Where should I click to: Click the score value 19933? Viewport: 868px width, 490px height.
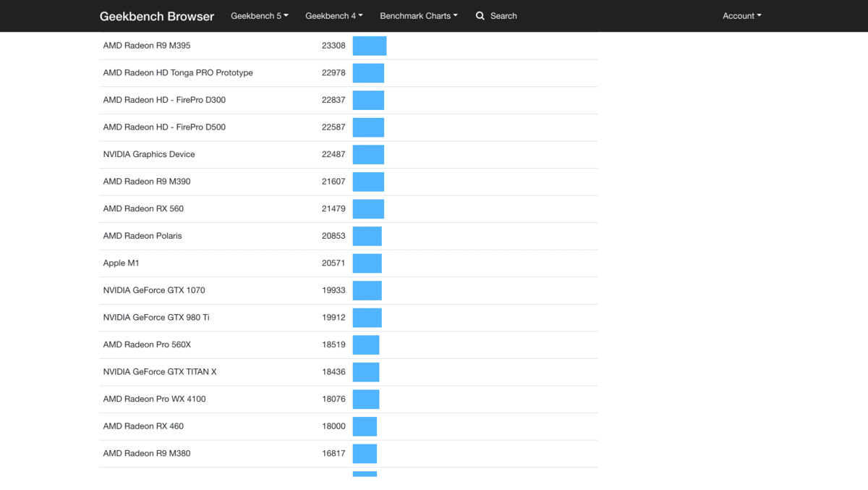[333, 290]
